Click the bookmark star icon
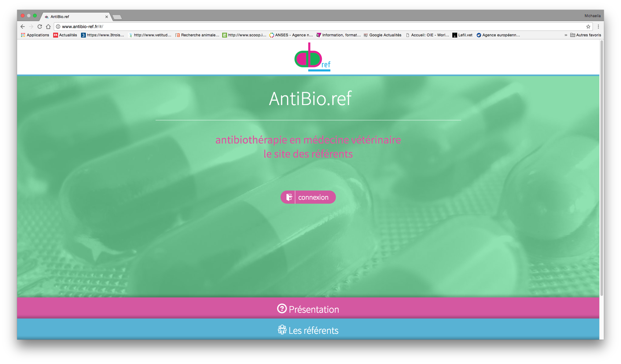The height and width of the screenshot is (364, 621). [x=588, y=27]
